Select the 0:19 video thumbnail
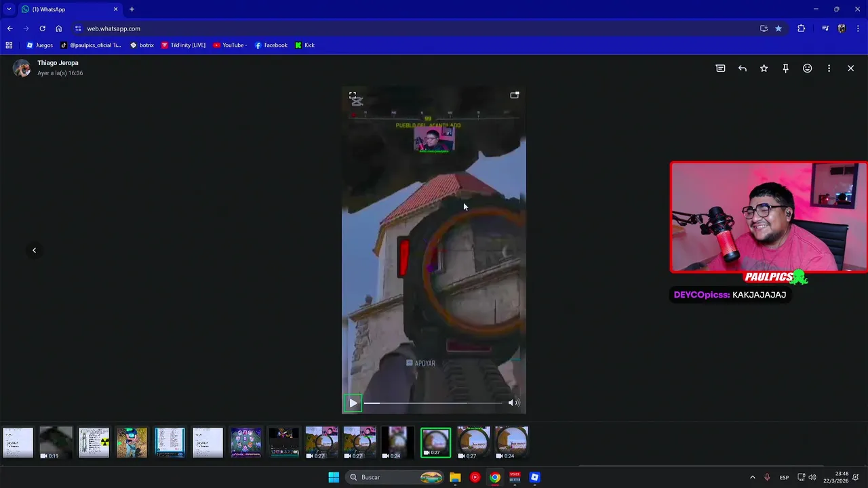Image resolution: width=868 pixels, height=488 pixels. tap(56, 443)
